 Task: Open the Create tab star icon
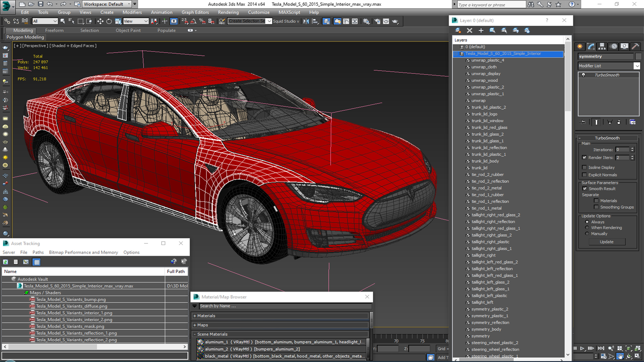click(580, 46)
